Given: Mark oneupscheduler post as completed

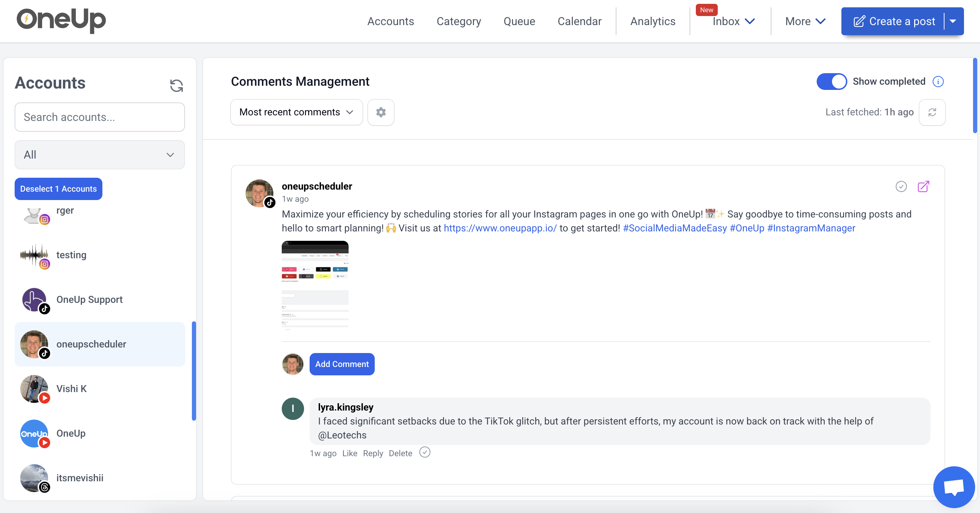Looking at the screenshot, I should coord(901,186).
